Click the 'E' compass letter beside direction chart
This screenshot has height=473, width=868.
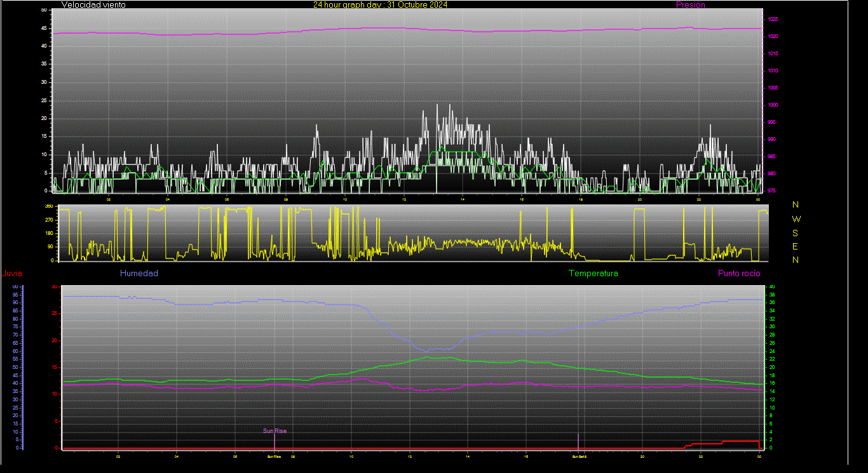click(796, 246)
